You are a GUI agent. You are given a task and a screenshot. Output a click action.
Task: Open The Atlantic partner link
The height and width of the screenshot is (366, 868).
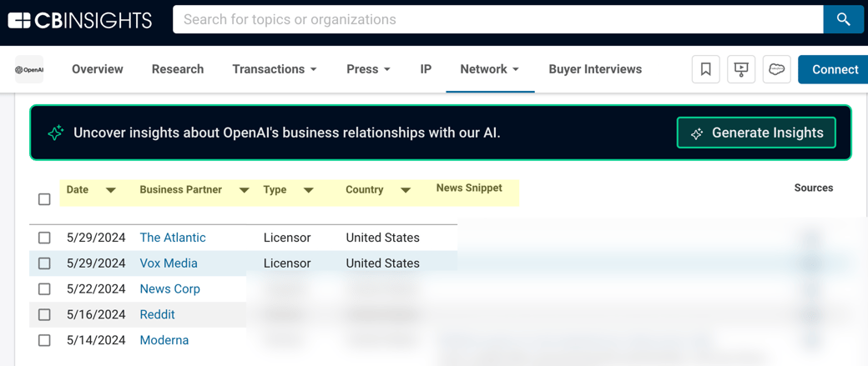173,238
